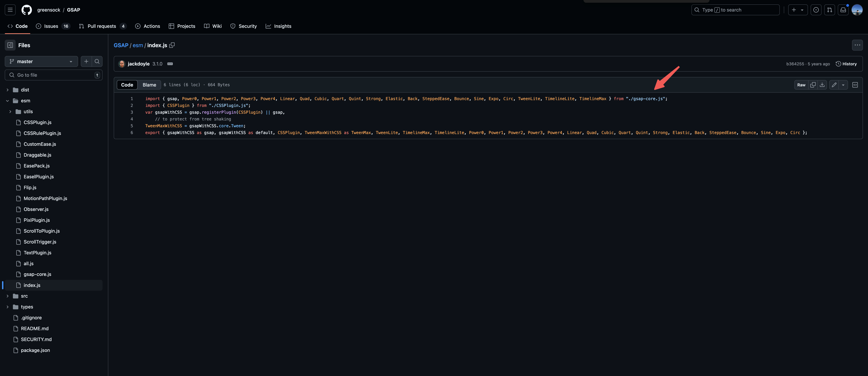Select the Code view toggle

click(x=127, y=85)
